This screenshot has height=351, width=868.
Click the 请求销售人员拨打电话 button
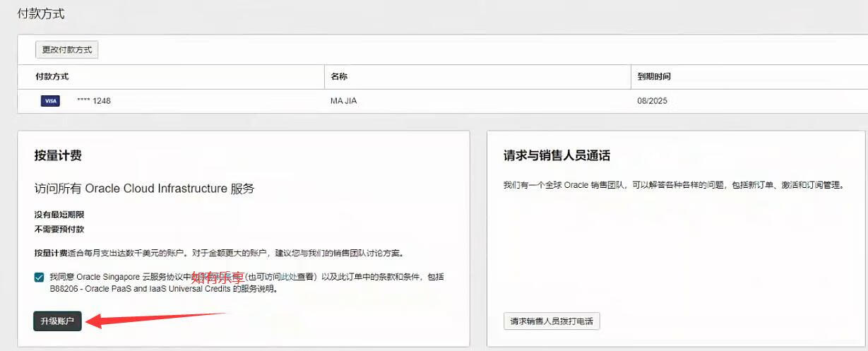pyautogui.click(x=552, y=321)
